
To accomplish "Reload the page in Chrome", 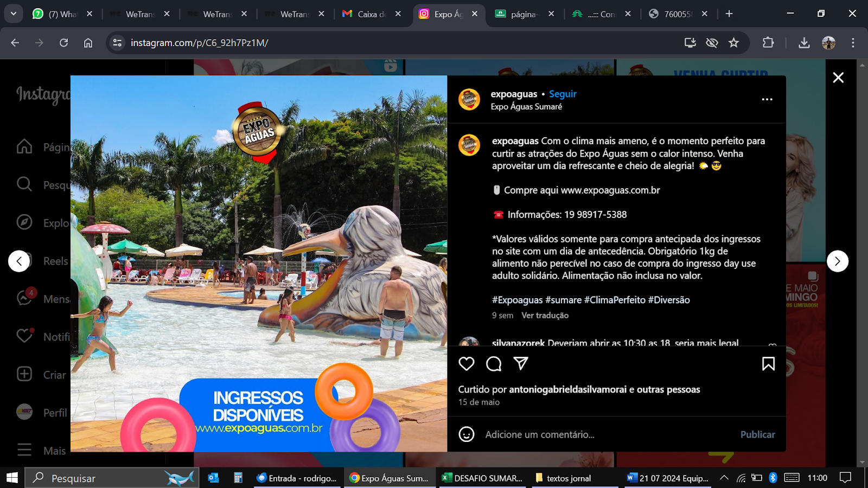I will coord(63,43).
